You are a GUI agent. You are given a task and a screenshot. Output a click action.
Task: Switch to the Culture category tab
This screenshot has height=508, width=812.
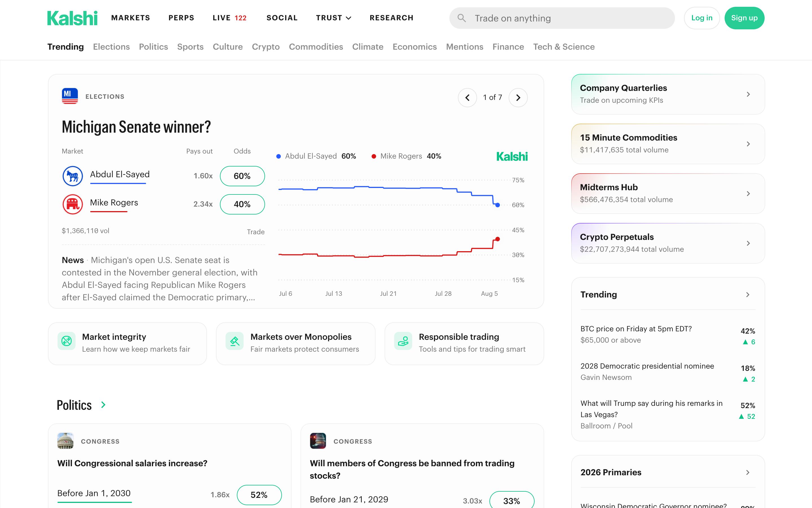tap(228, 47)
